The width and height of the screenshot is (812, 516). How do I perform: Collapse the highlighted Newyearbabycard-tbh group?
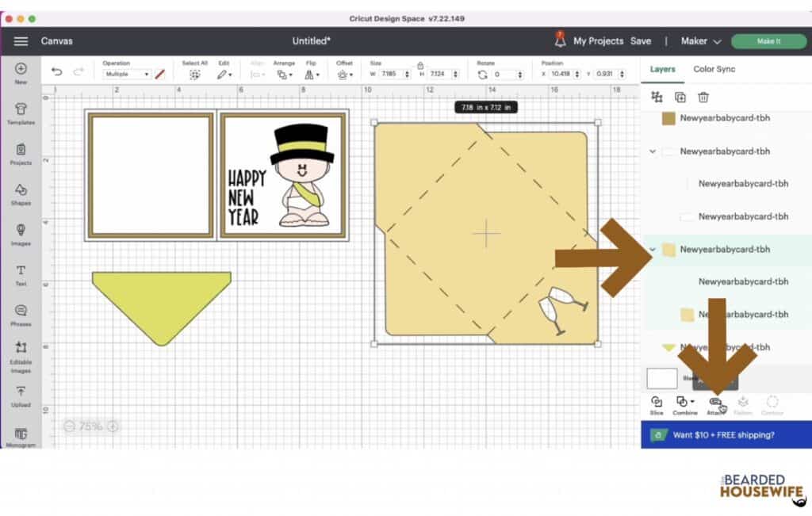coord(653,249)
